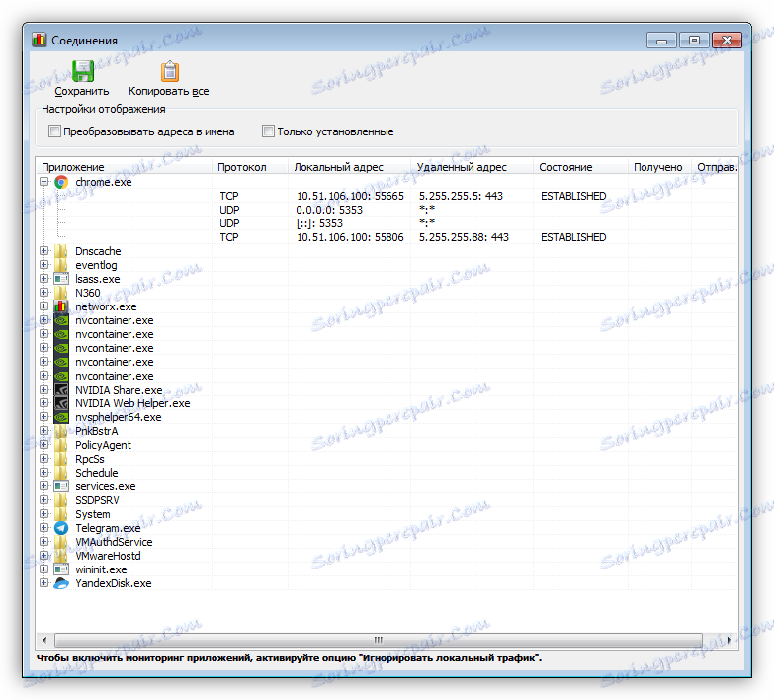Click the Telegram.exe paper plane icon

(x=61, y=528)
